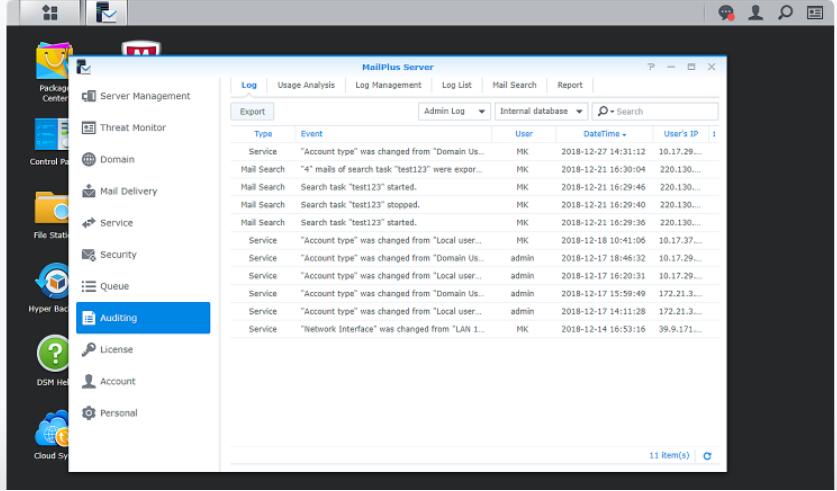837x491 pixels.
Task: Select admin log row dated 2018-12-17 14:11:28
Action: (475, 311)
